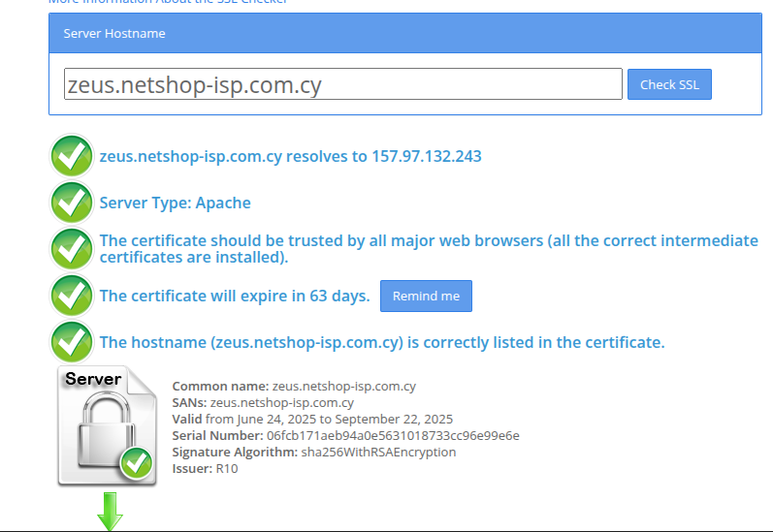
Task: Click the Common name certificate line
Action: pyautogui.click(x=294, y=387)
